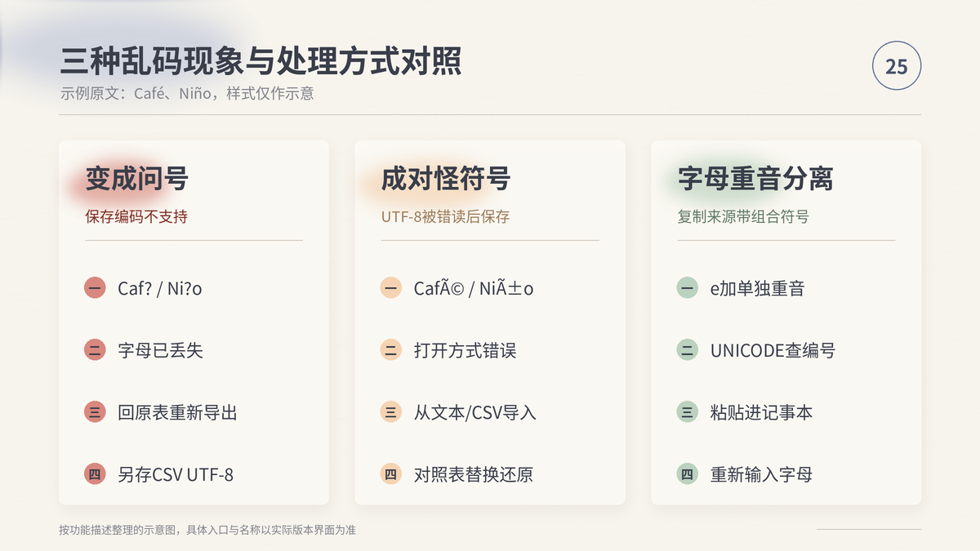This screenshot has height=551, width=980.
Task: Select the text 回原表重新导出
Action: tap(177, 412)
